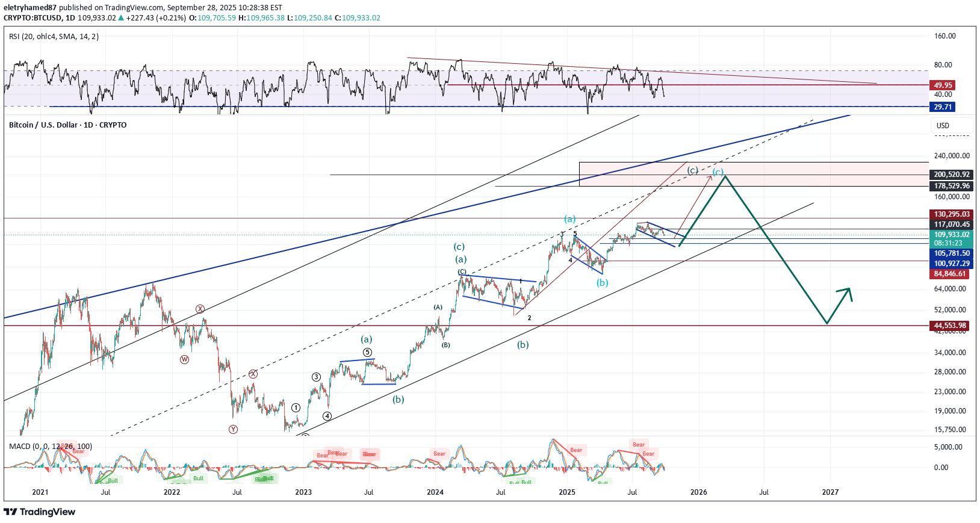Click the Bear divergence label near 2024 on MACD
This screenshot has height=523, width=980.
pyautogui.click(x=439, y=454)
